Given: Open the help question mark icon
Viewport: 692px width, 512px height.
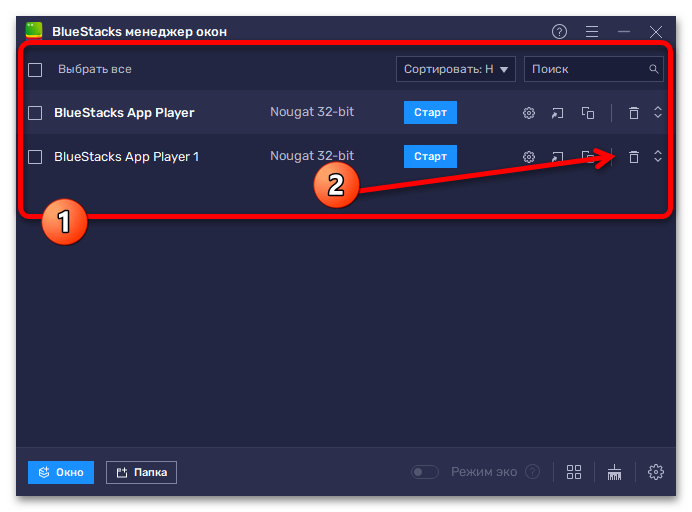Looking at the screenshot, I should 559,32.
